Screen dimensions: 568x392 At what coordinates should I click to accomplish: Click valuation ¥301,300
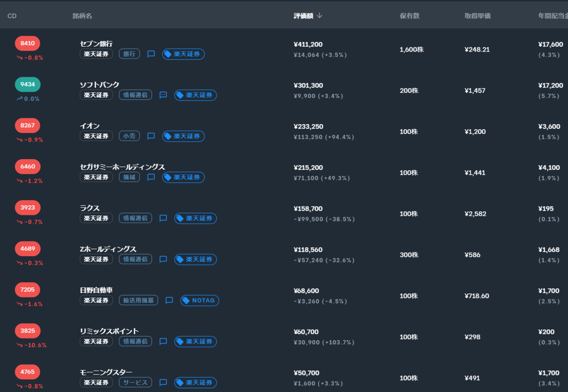click(308, 86)
